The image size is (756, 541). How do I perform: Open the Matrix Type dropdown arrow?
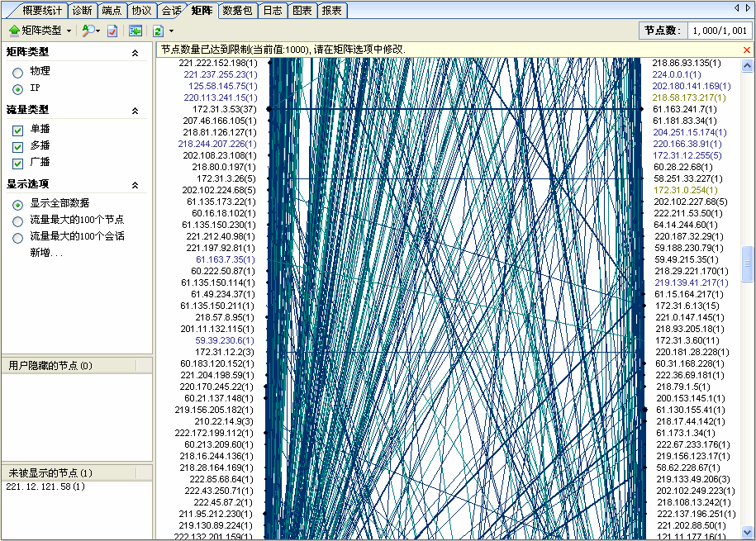[x=69, y=31]
